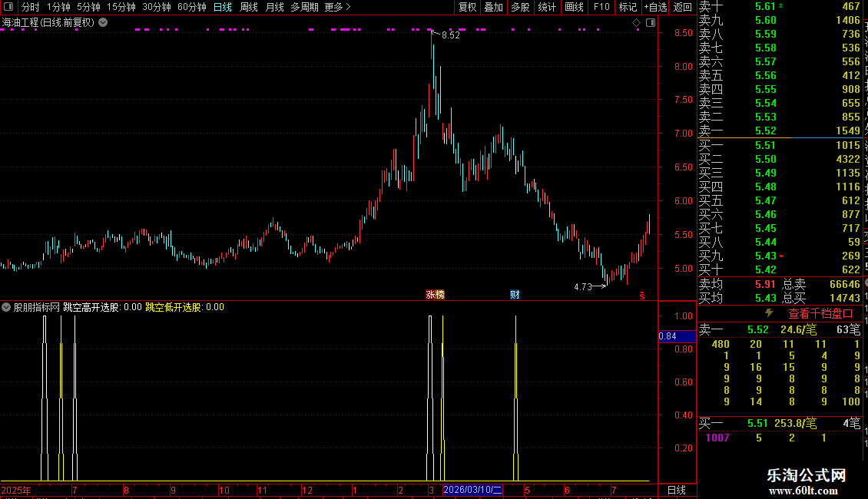Expand the 更多 periods menu
This screenshot has height=499, width=868.
pyautogui.click(x=338, y=7)
